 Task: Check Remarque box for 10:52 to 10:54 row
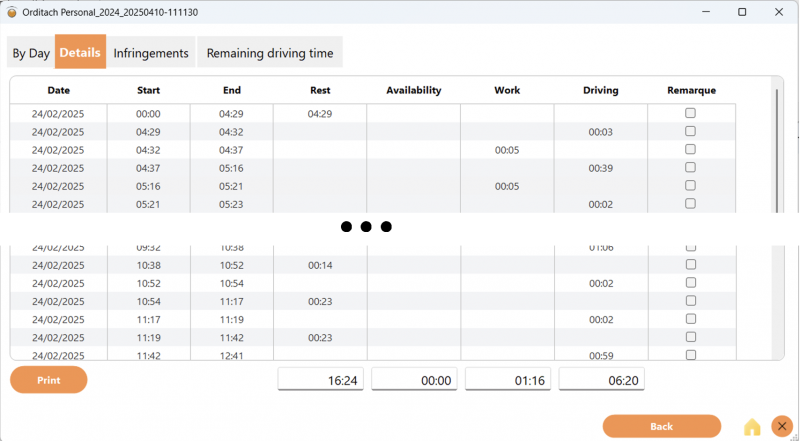(691, 282)
